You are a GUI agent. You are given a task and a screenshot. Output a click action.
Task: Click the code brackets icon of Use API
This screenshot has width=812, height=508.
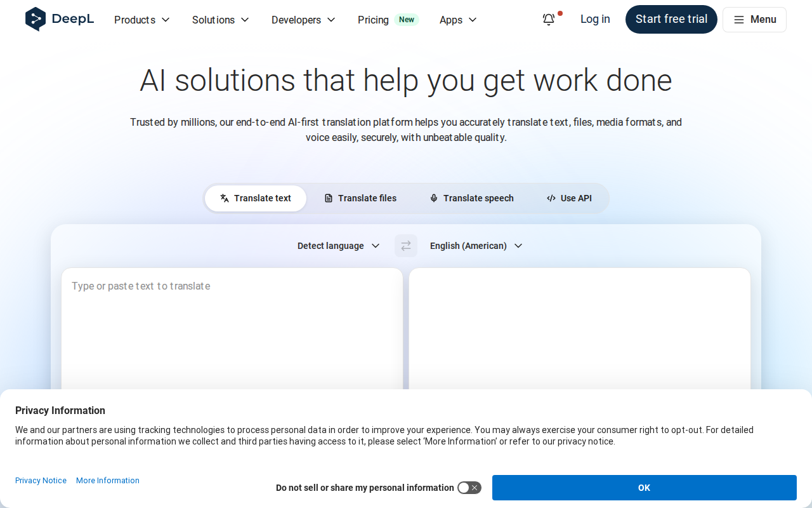click(551, 198)
